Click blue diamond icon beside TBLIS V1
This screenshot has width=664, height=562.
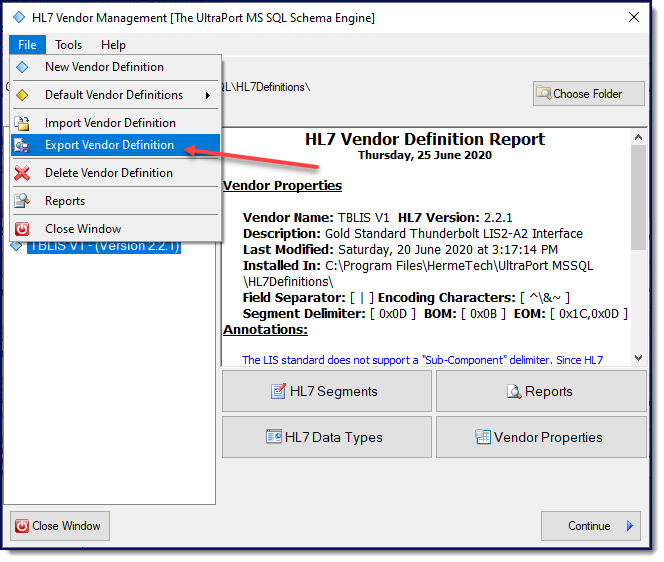16,246
